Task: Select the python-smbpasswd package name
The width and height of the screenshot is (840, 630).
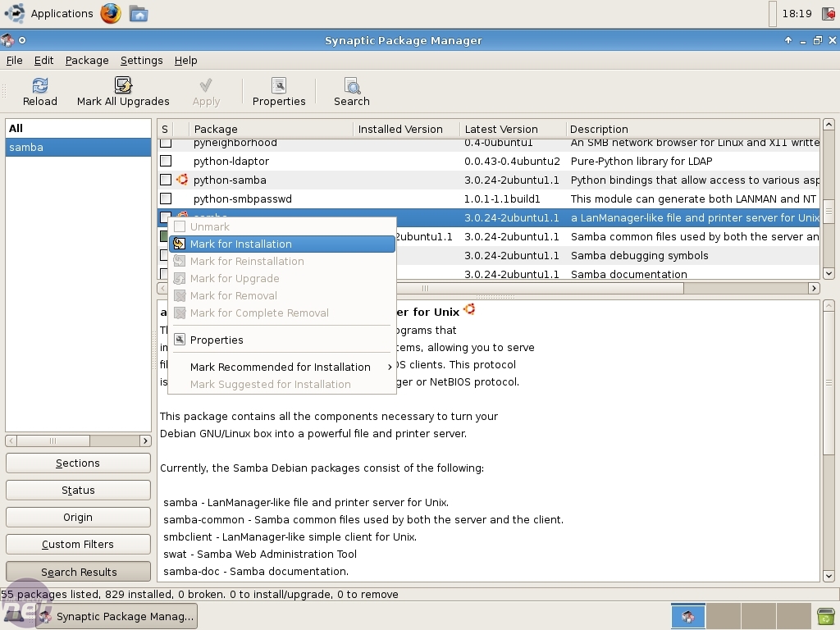Action: click(243, 199)
